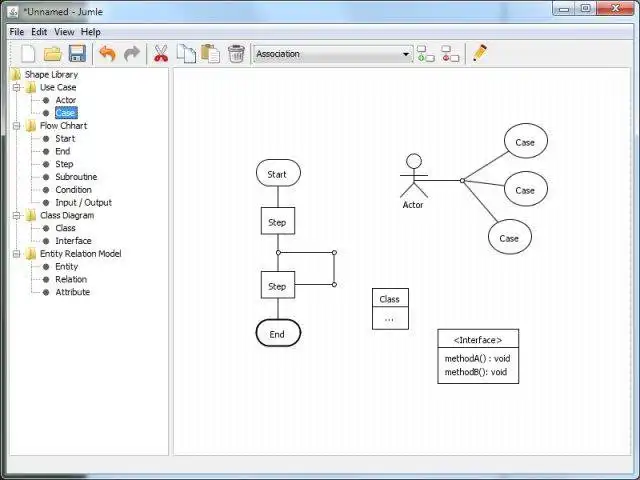Undo the last action
Image resolution: width=640 pixels, height=480 pixels.
coord(107,53)
